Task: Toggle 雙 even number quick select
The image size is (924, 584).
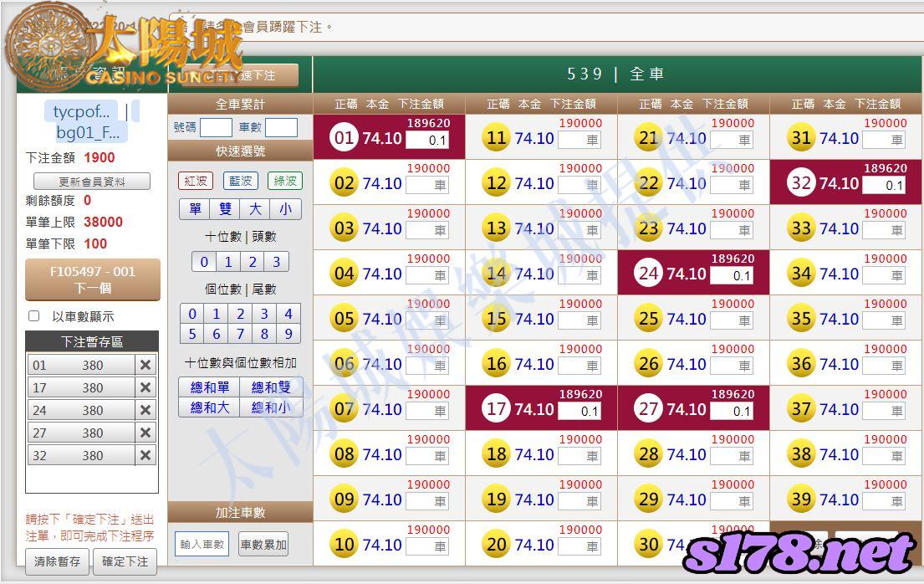Action: (x=225, y=209)
